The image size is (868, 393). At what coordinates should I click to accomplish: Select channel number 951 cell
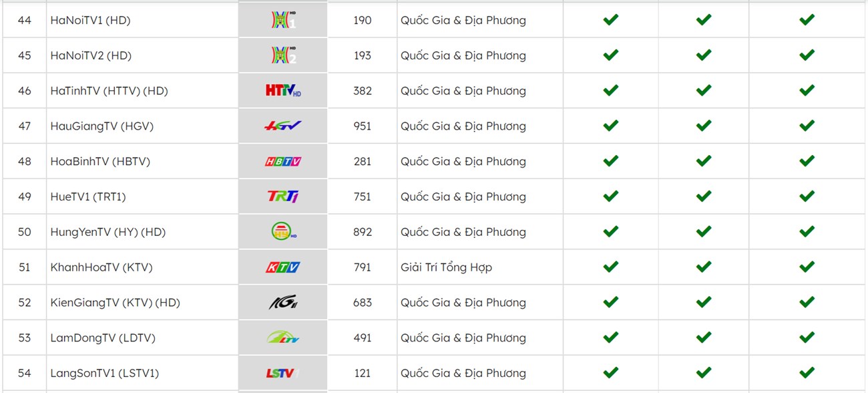[x=363, y=126]
